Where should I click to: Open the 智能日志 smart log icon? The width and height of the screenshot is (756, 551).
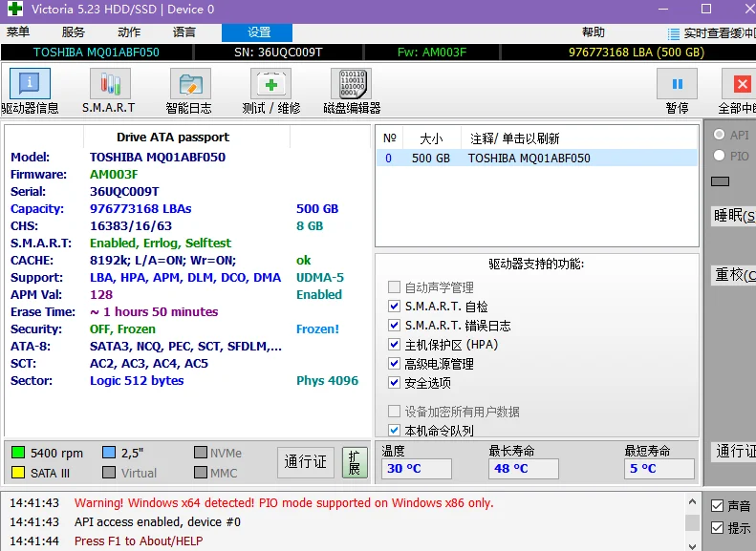[x=190, y=84]
